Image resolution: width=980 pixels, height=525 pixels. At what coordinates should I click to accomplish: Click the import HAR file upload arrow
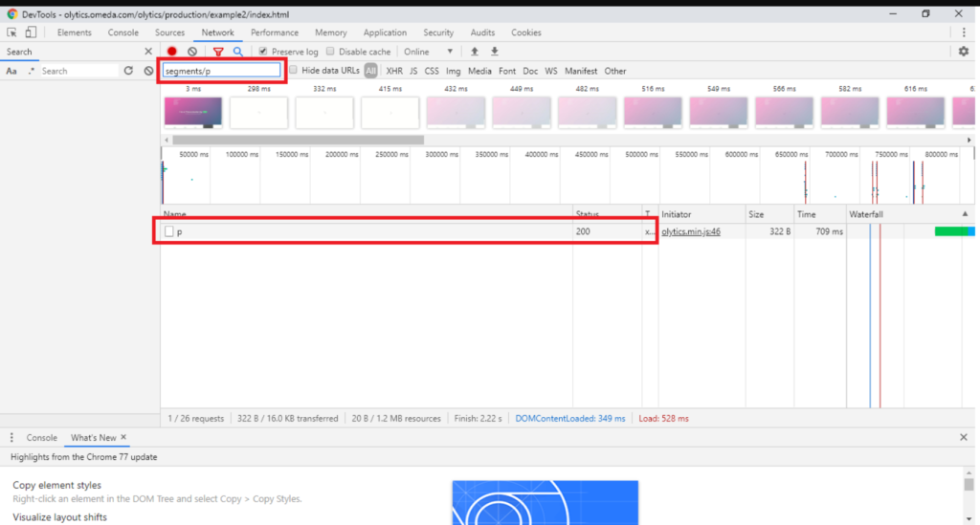point(475,52)
